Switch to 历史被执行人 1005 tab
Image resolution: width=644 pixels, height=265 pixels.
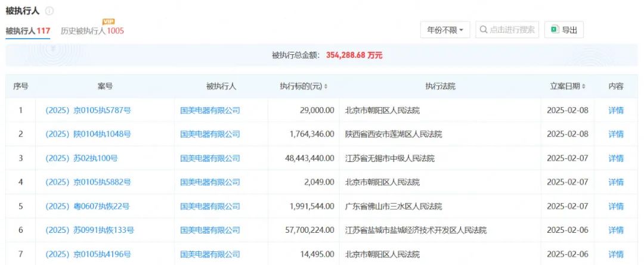click(92, 31)
